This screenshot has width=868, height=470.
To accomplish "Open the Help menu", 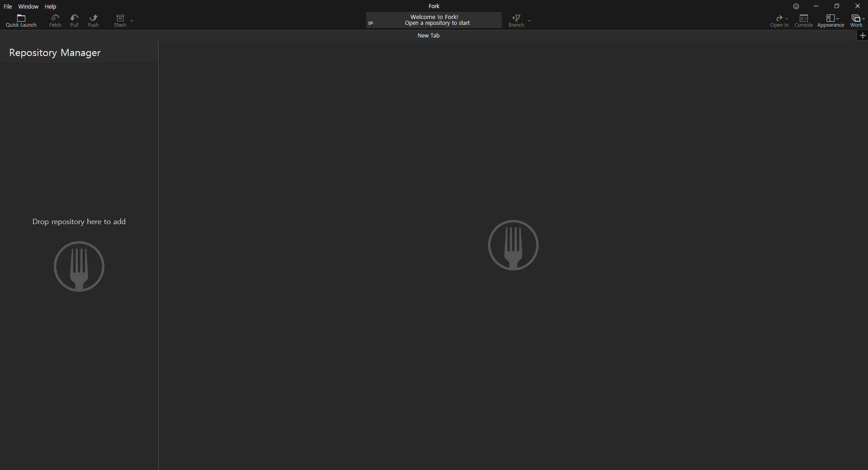I will (50, 6).
